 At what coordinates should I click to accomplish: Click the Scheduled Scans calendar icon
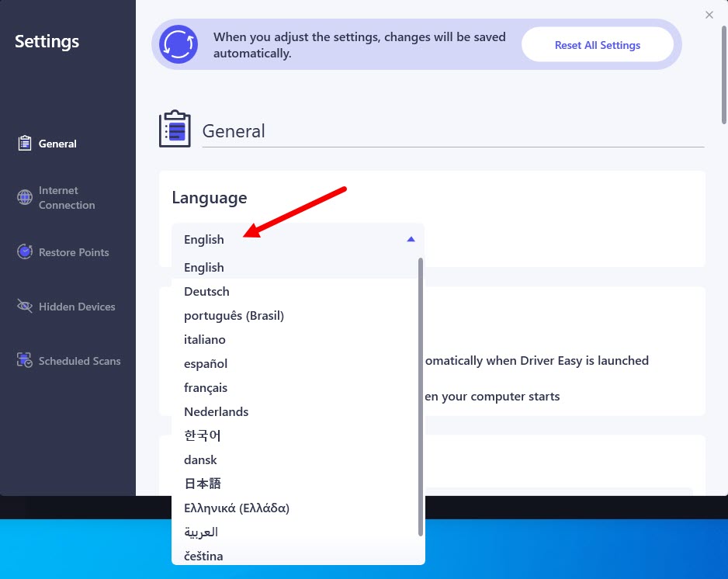pos(25,361)
